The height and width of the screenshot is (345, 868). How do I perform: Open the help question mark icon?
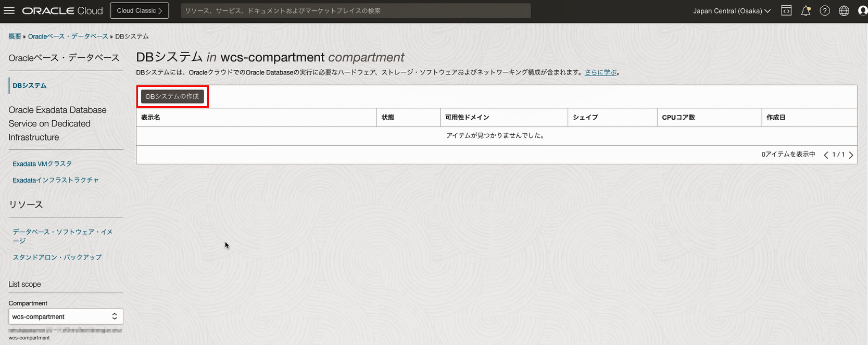[825, 11]
